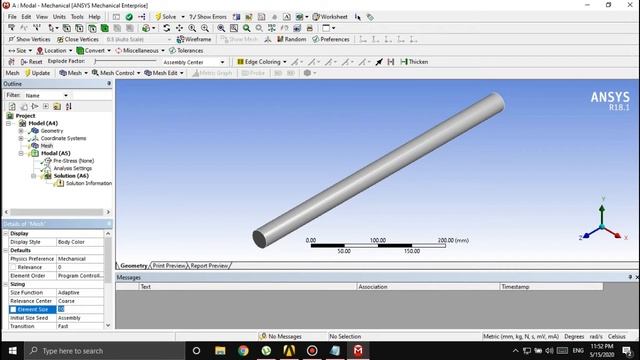Click the Thicken annotation button

(x=414, y=62)
